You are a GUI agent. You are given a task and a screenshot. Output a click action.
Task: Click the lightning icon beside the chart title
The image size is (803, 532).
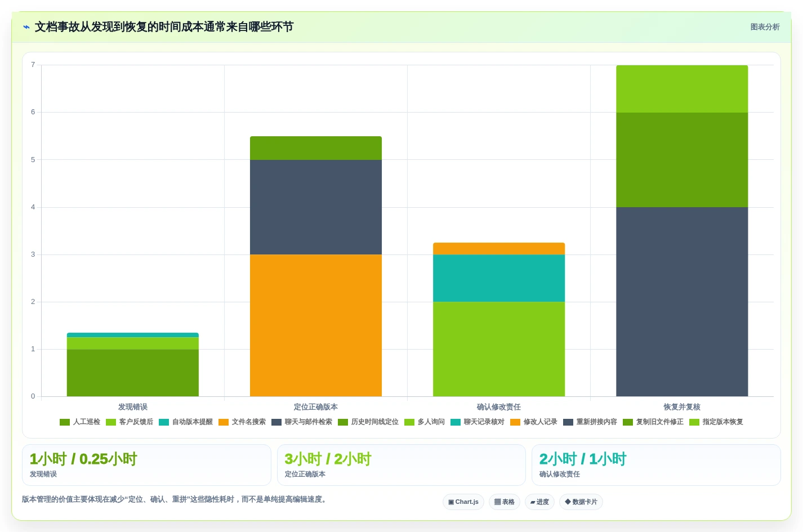tap(26, 27)
